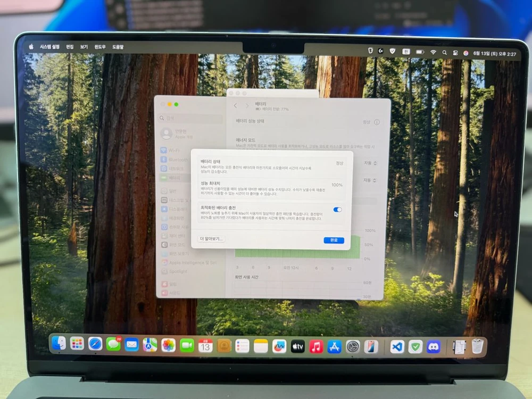Open first 자동 energy mode dropdown
This screenshot has height=399, width=532.
pos(370,163)
